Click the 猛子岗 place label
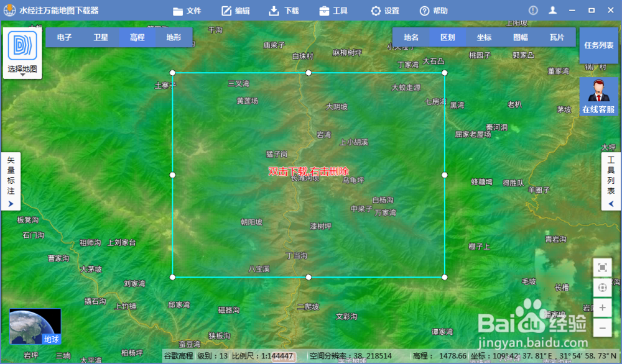 click(277, 154)
